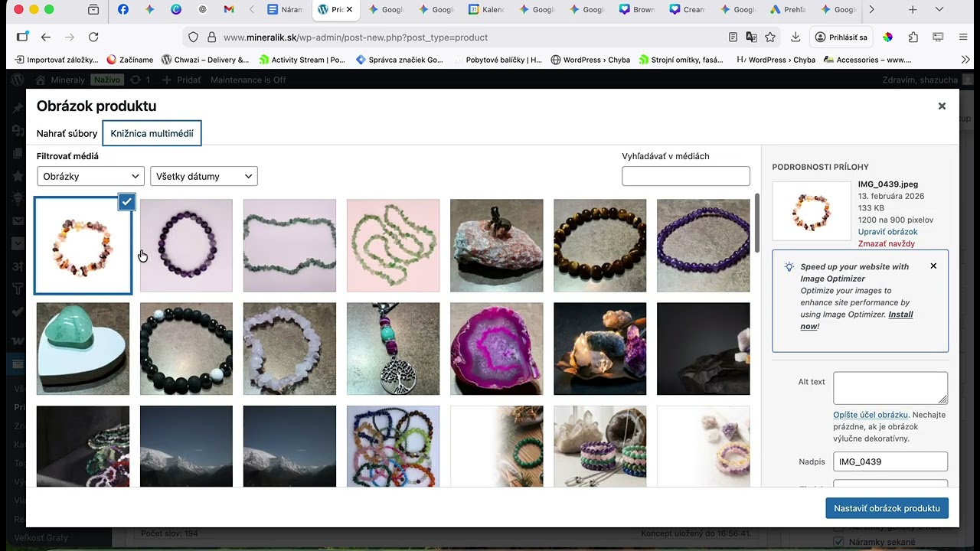The image size is (980, 551).
Task: Open Activity Stream bookmark
Action: [x=302, y=60]
